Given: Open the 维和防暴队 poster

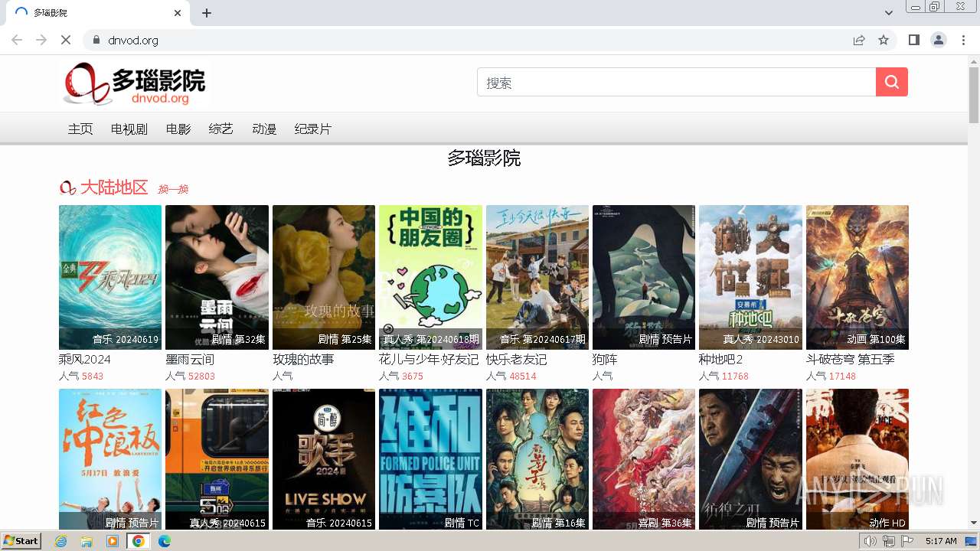Looking at the screenshot, I should pyautogui.click(x=430, y=459).
